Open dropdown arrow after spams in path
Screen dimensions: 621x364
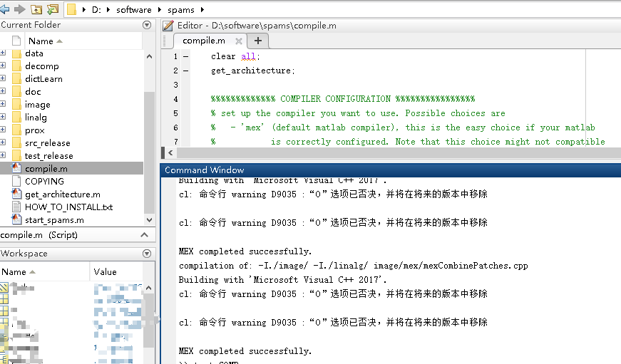pos(202,9)
